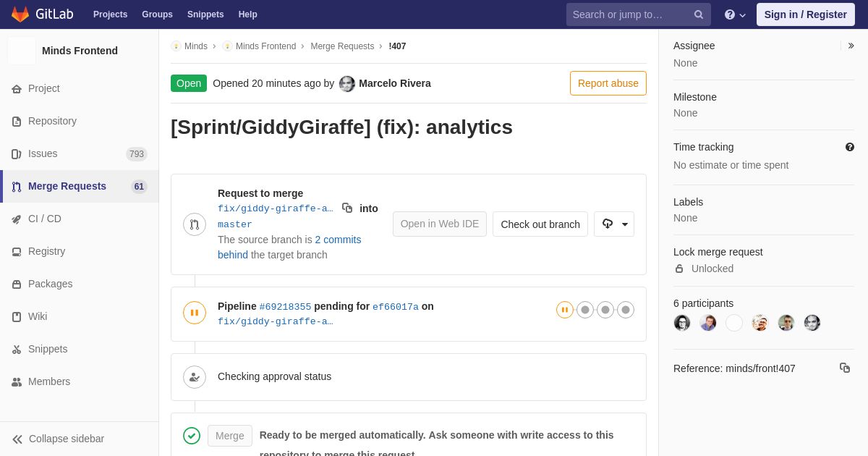This screenshot has height=456, width=868.
Task: Open Marcelo Rivera's profile link
Action: point(395,83)
